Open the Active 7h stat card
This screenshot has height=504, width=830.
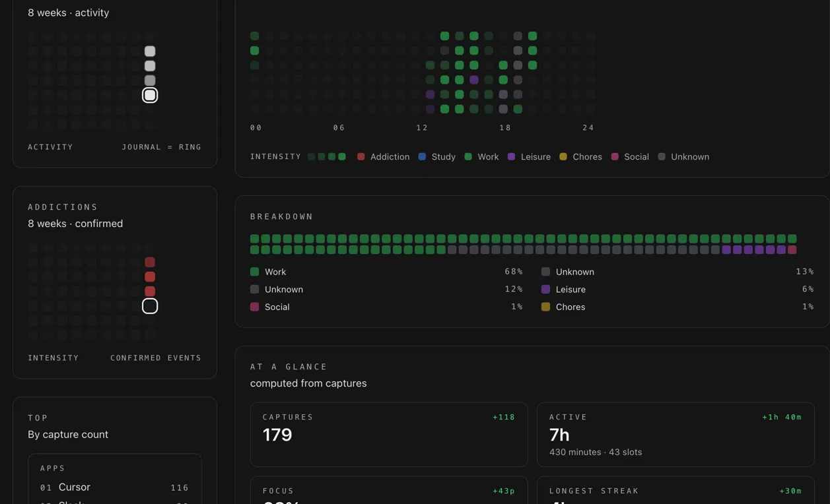coord(675,434)
